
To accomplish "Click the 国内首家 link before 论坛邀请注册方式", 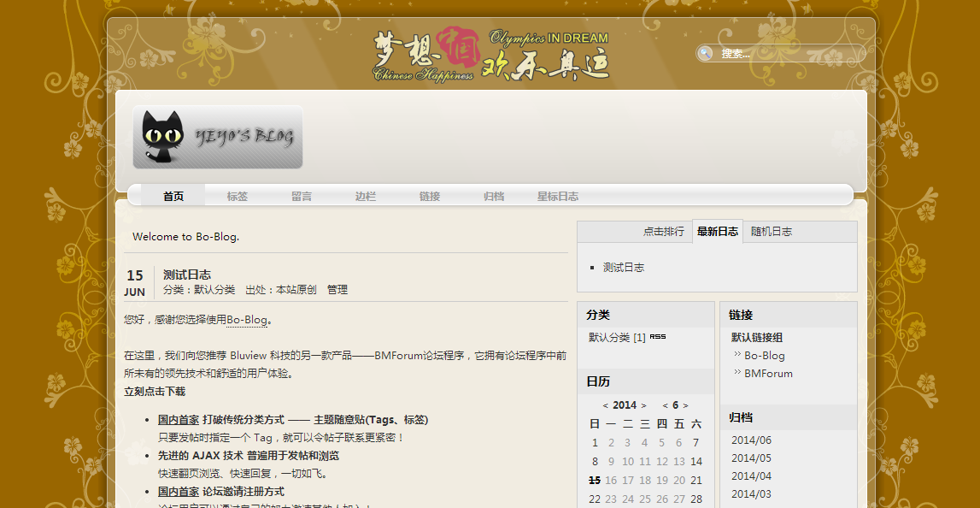I will point(178,492).
